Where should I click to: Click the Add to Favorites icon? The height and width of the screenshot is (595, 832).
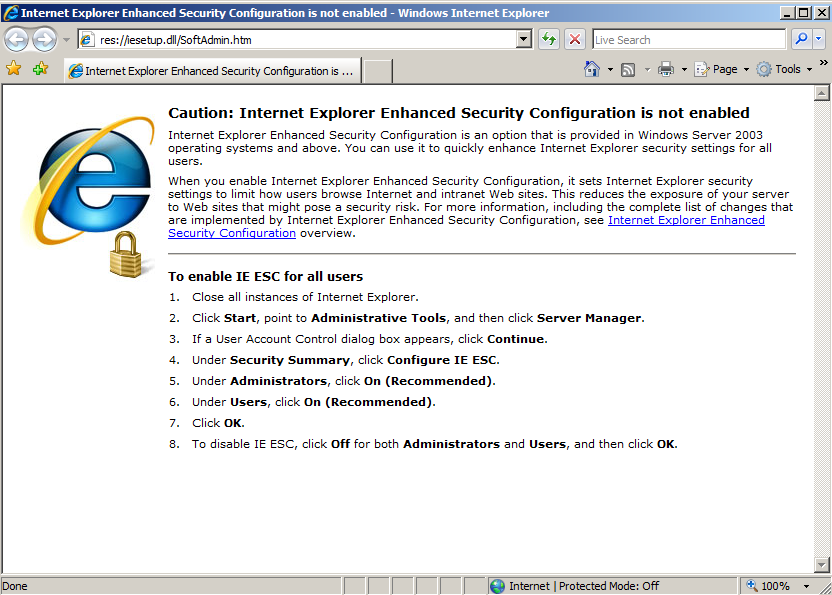[x=40, y=69]
